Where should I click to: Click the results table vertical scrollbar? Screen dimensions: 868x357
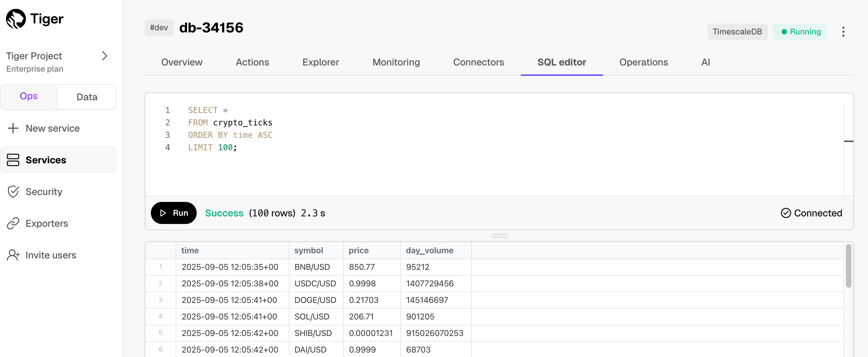click(x=848, y=265)
